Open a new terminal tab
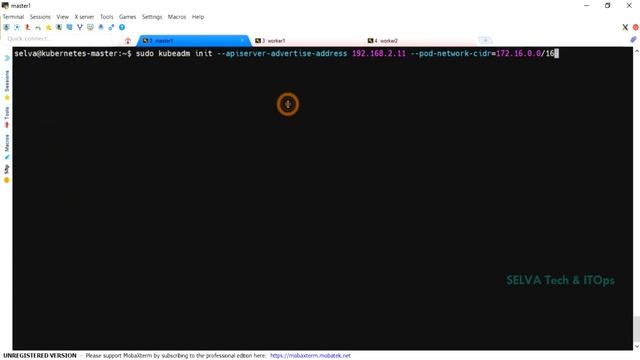This screenshot has height=360, width=640. tap(485, 40)
